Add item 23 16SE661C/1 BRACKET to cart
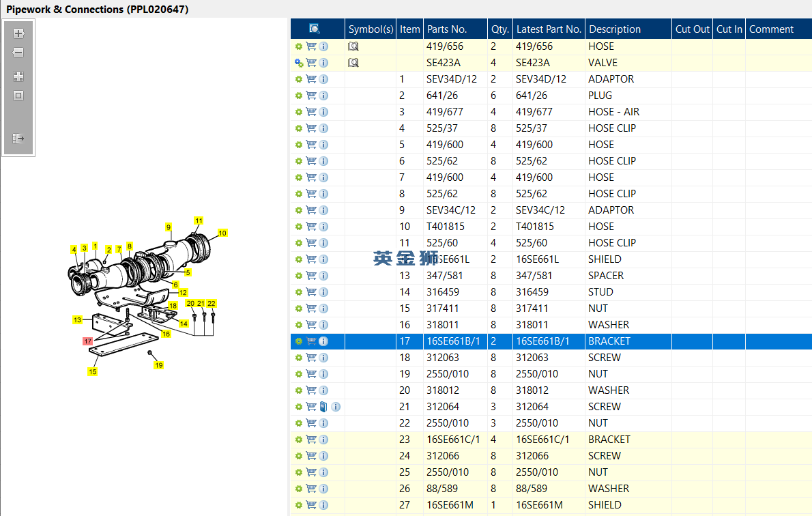812x516 pixels. (311, 440)
